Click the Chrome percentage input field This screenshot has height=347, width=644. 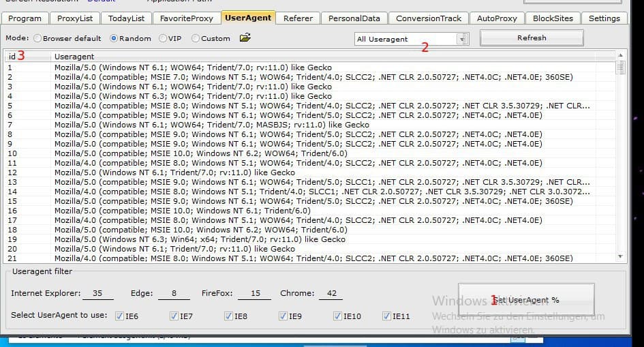coord(331,293)
